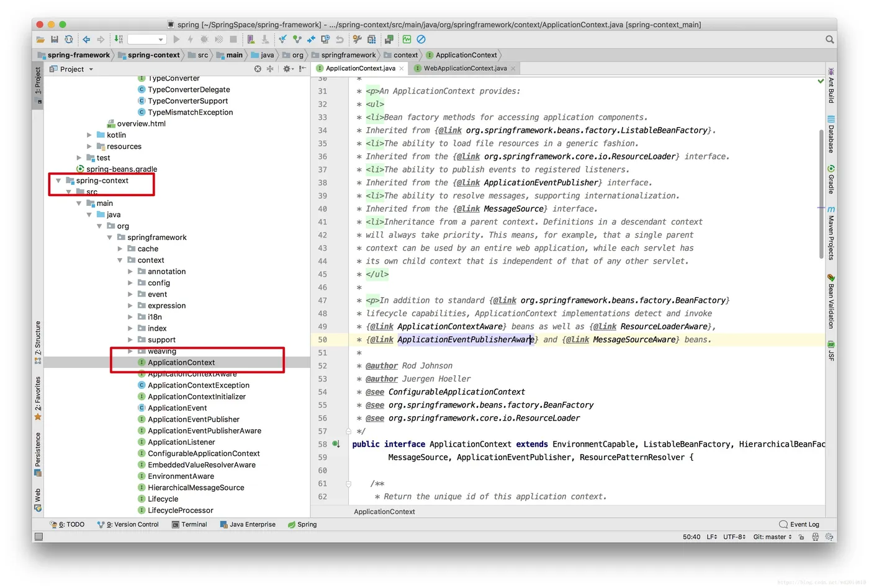869x588 pixels.
Task: Collapse the main folder
Action: tap(79, 203)
